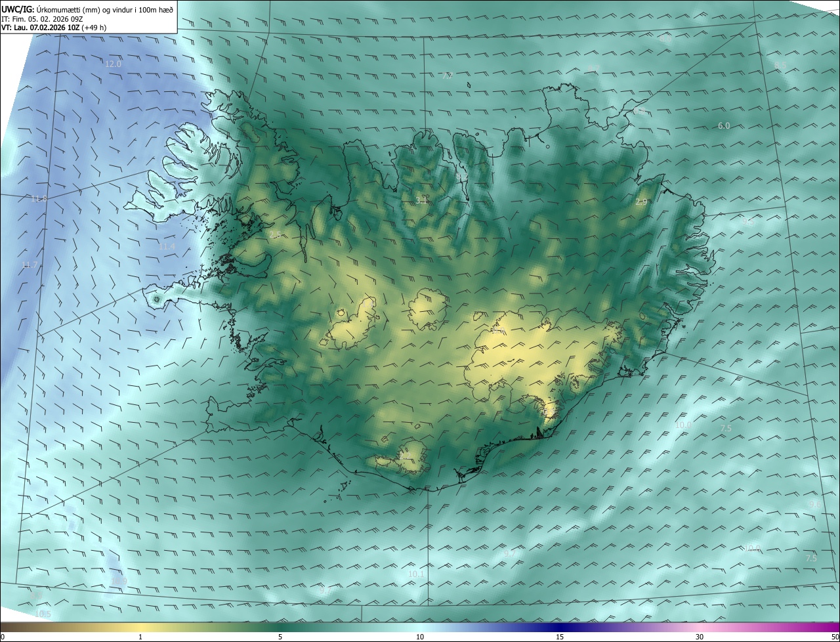840x642 pixels.
Task: Click the '2.5' value label
Action: [x=275, y=234]
